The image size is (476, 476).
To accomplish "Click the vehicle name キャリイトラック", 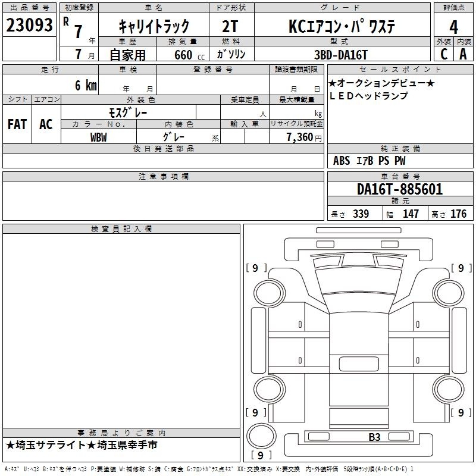I will click(x=154, y=26).
